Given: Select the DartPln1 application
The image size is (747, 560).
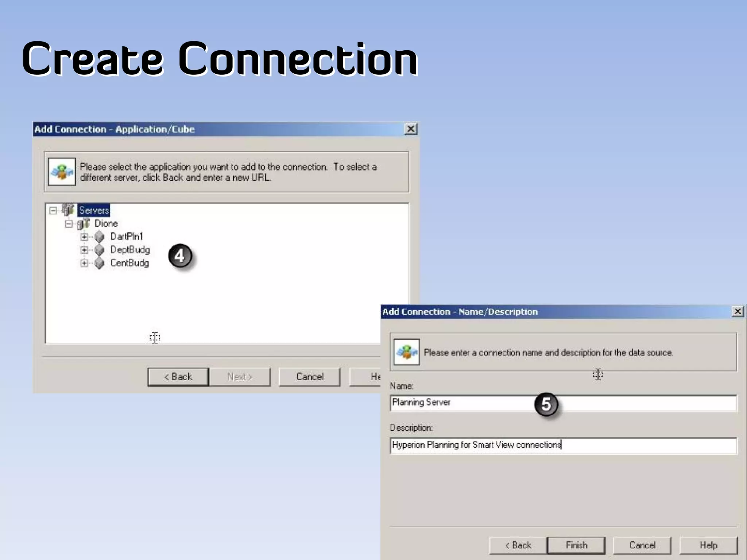Looking at the screenshot, I should pyautogui.click(x=127, y=237).
